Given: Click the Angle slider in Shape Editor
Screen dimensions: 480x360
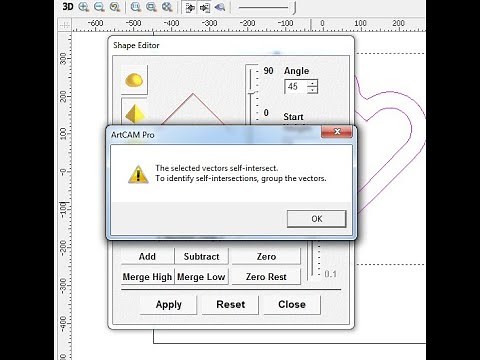Looking at the screenshot, I should pyautogui.click(x=252, y=93).
